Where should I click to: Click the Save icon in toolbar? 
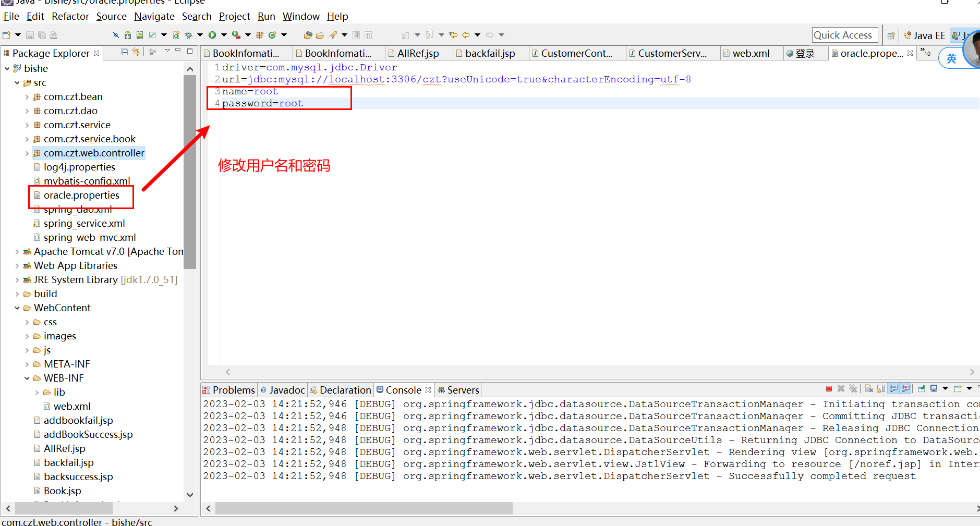click(x=30, y=35)
